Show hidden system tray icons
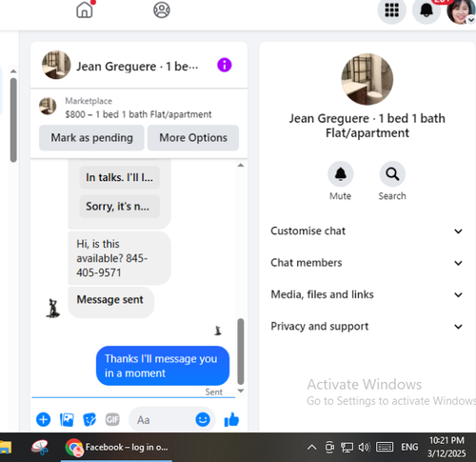Viewport: 476px width, 462px height. (x=311, y=448)
